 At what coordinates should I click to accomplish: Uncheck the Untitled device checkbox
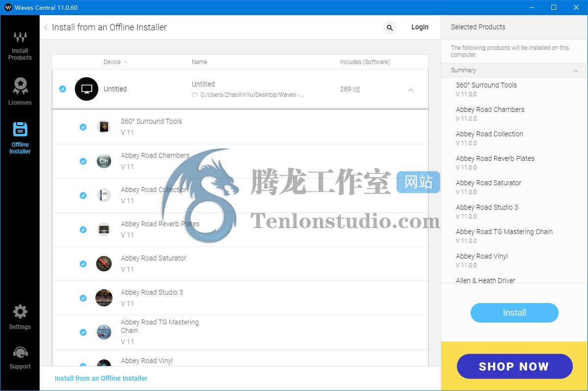point(63,89)
